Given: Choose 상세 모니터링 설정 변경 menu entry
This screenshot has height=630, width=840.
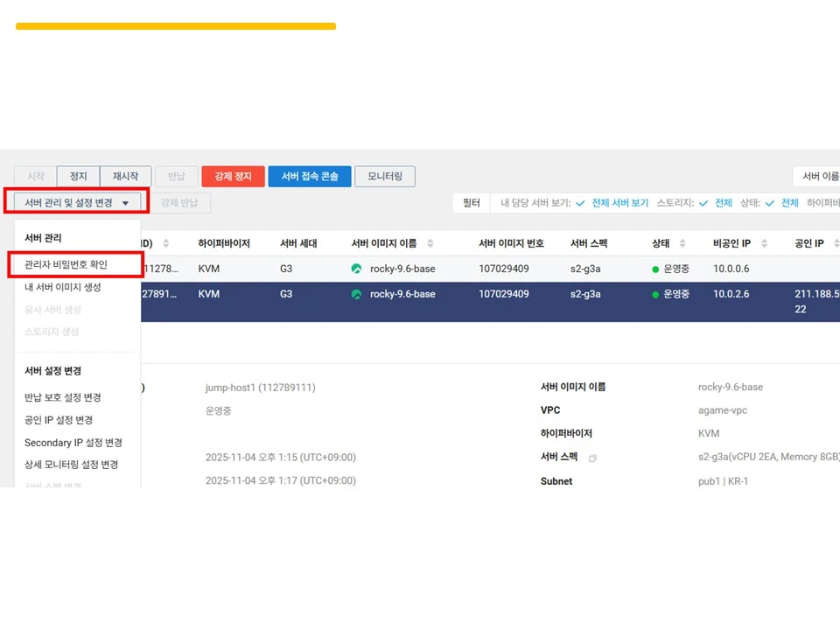Looking at the screenshot, I should click(71, 465).
